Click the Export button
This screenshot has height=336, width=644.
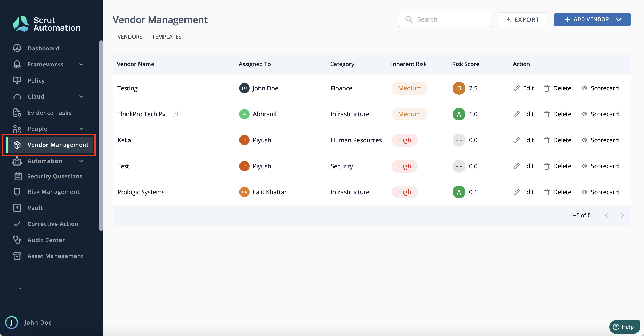tap(522, 19)
